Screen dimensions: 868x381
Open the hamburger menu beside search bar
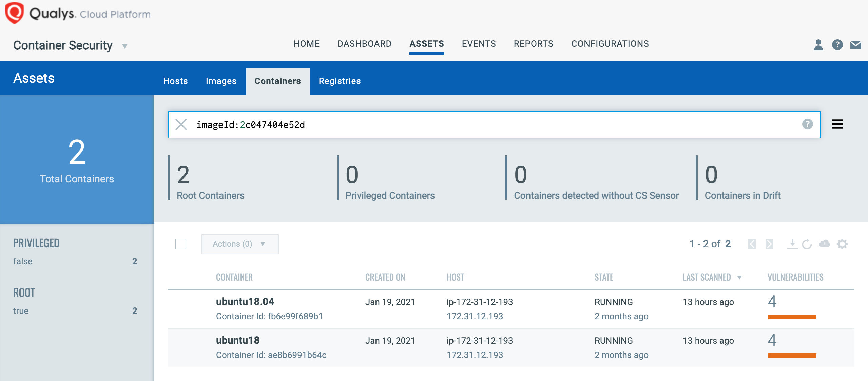837,124
